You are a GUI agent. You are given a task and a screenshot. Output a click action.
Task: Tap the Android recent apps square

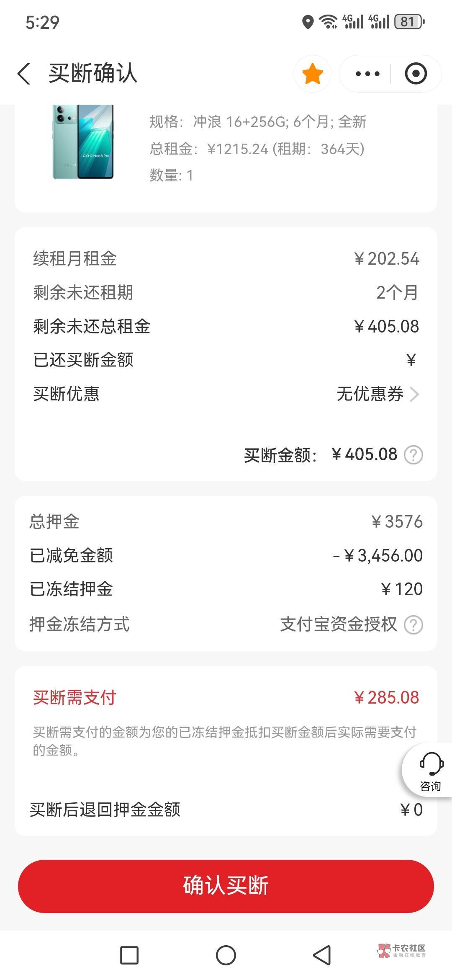pos(129,955)
